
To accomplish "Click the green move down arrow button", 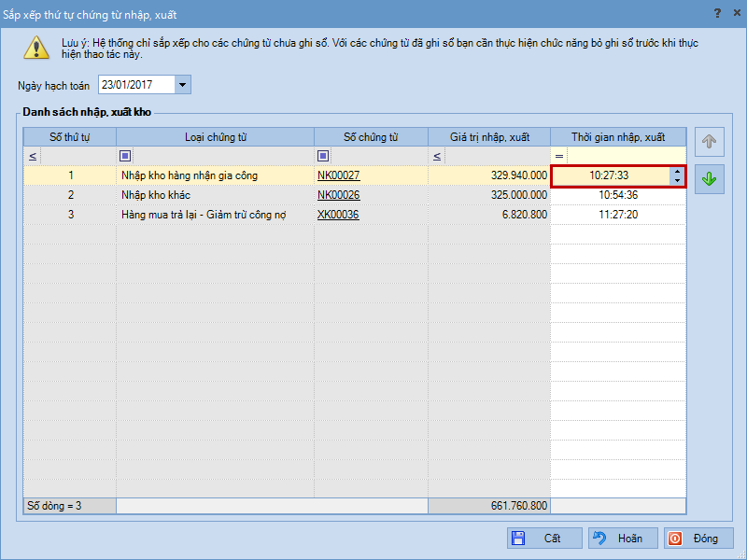I will pos(709,178).
